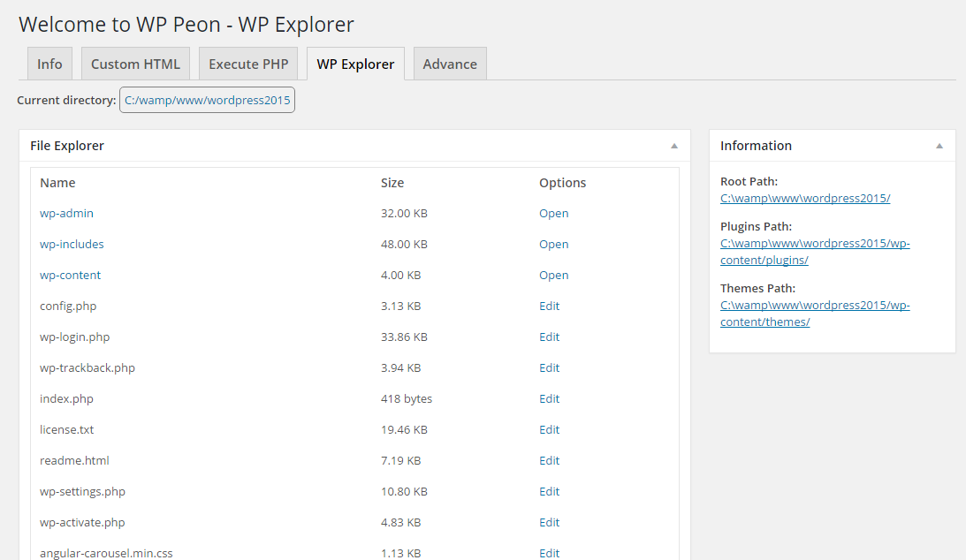Open the Custom HTML tab

(x=135, y=64)
